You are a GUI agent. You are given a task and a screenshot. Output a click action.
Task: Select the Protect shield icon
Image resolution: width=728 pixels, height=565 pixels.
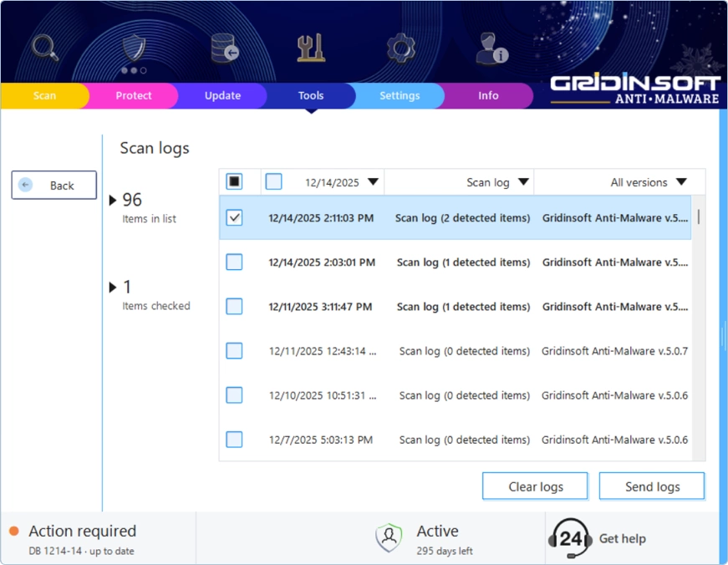click(x=132, y=47)
